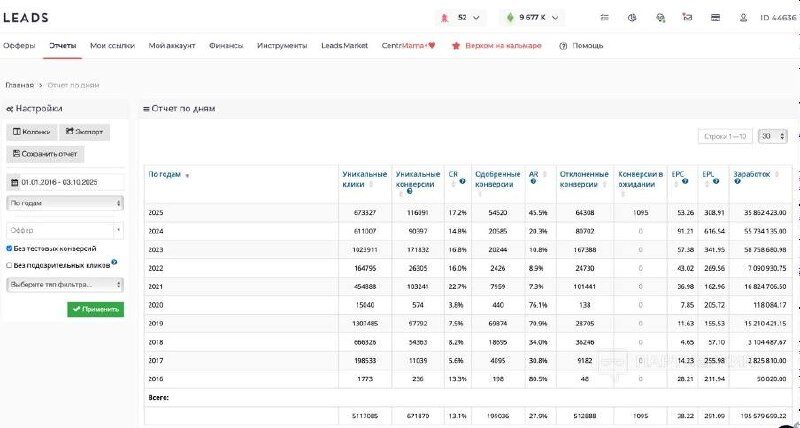Image resolution: width=800 pixels, height=428 pixels.
Task: Click the "Сохранить отчет" button
Action: click(x=46, y=154)
